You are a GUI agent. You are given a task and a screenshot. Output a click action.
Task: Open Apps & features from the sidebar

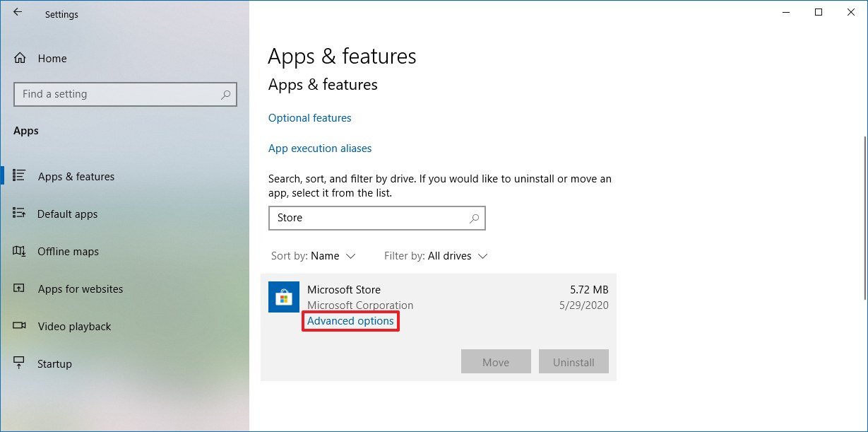tap(76, 176)
